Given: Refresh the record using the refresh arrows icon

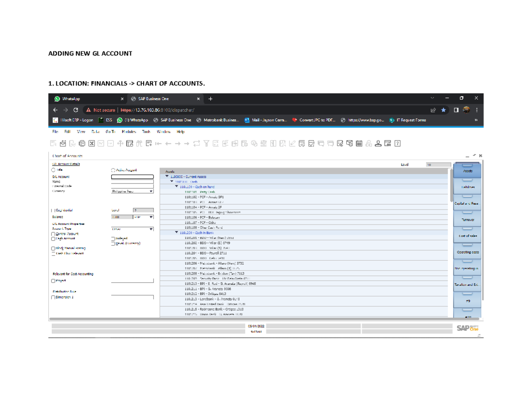Looking at the screenshot, I should click(x=196, y=142).
